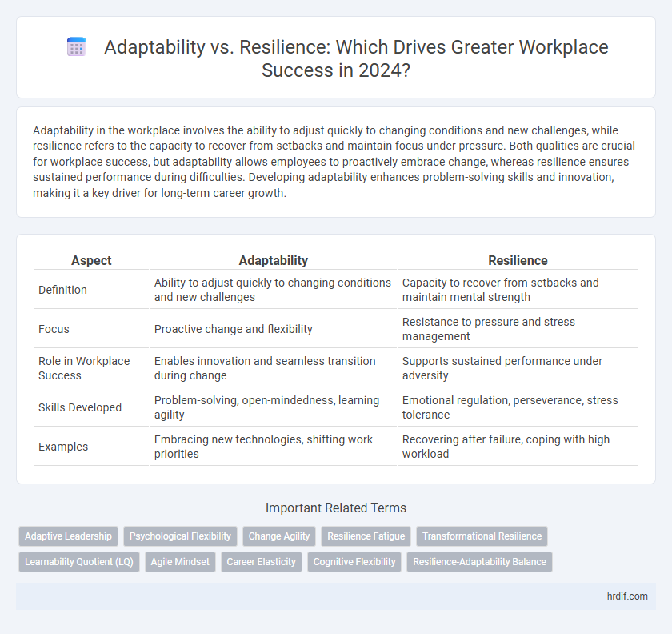The image size is (672, 634).
Task: Click the Important Related Terms heading
Action: [x=335, y=508]
